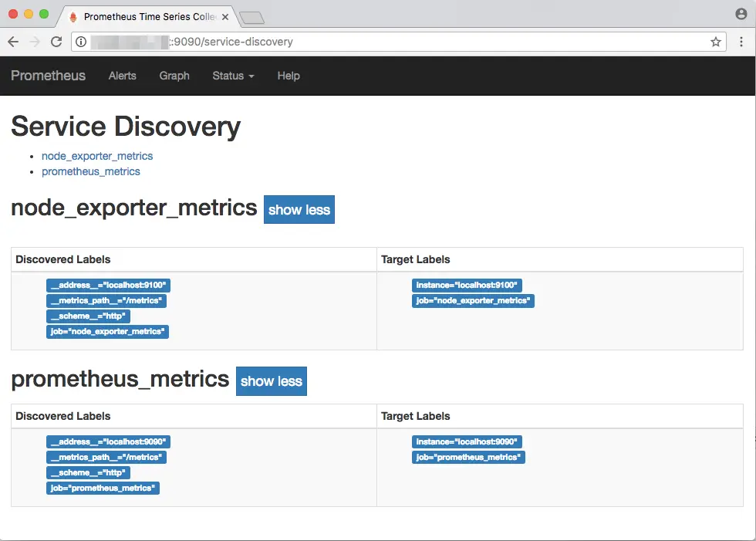Collapse node_exporter_metrics with show less
This screenshot has height=541, width=756.
(299, 210)
